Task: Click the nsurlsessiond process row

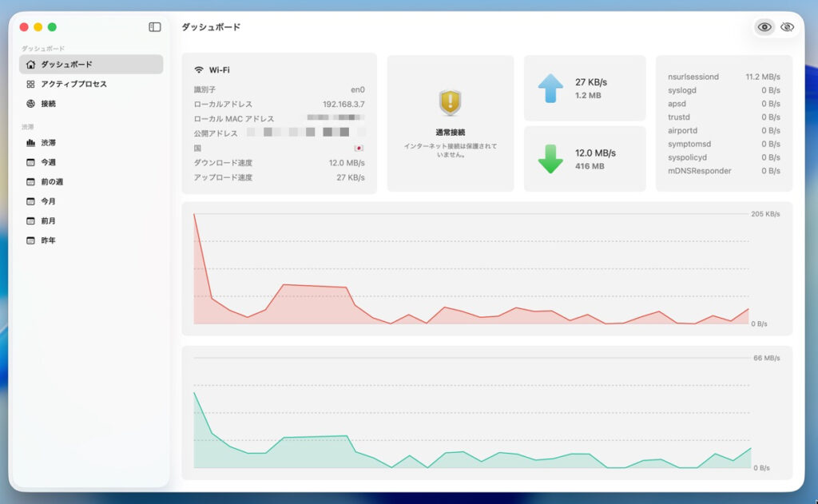Action: tap(723, 77)
